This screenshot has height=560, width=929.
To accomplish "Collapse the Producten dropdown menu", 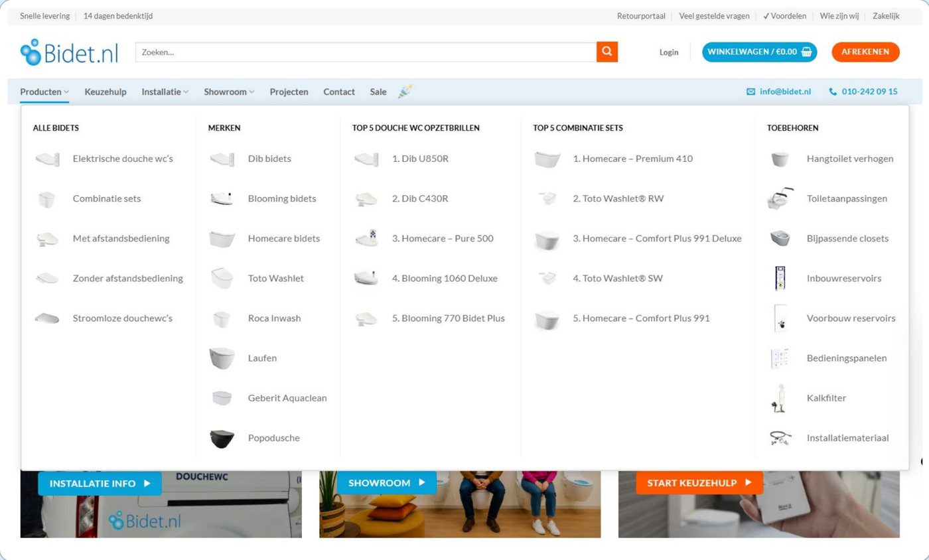I will 44,92.
